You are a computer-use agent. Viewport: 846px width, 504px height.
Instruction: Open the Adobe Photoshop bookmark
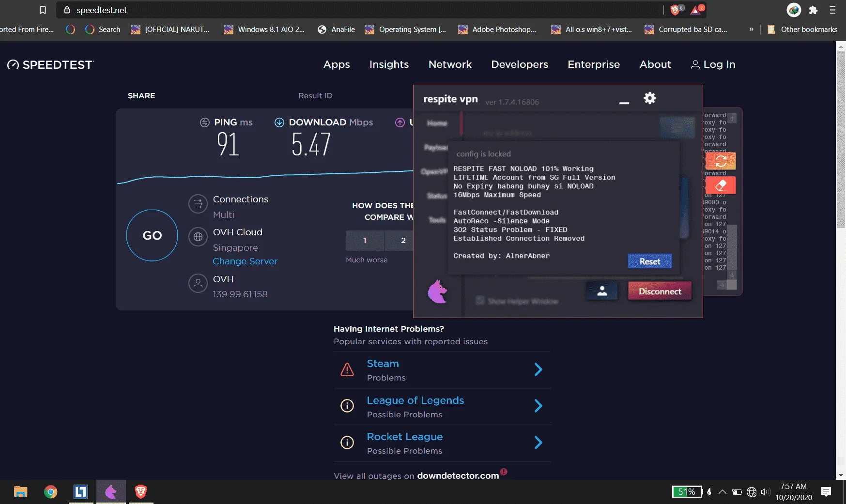tap(497, 30)
